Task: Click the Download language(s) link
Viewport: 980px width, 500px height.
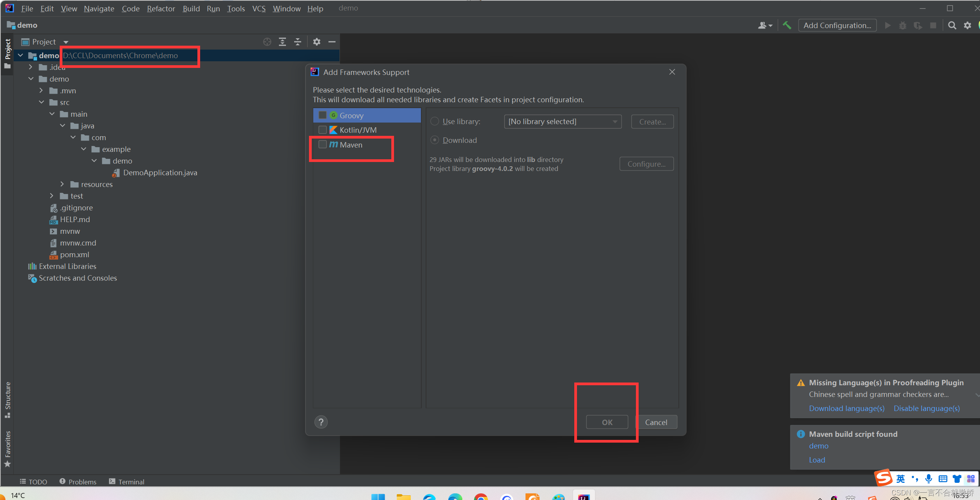Action: [847, 408]
